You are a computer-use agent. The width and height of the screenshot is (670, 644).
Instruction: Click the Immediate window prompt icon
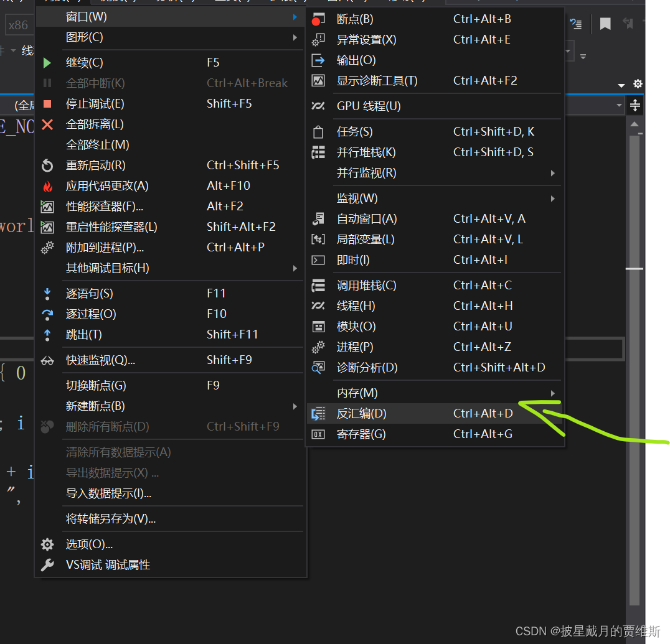tap(318, 260)
